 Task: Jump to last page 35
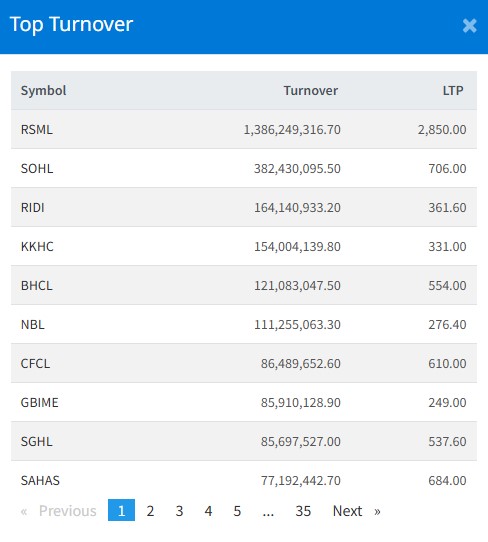click(x=303, y=511)
